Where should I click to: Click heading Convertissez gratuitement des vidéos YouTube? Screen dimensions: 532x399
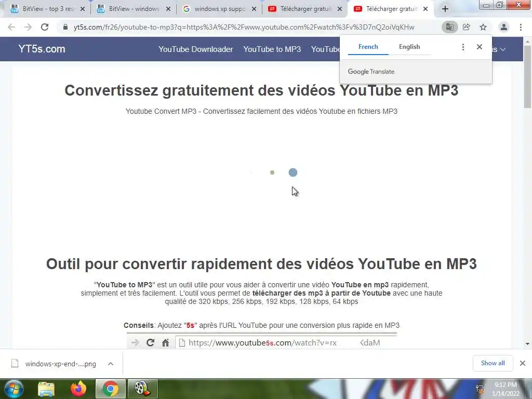click(261, 90)
